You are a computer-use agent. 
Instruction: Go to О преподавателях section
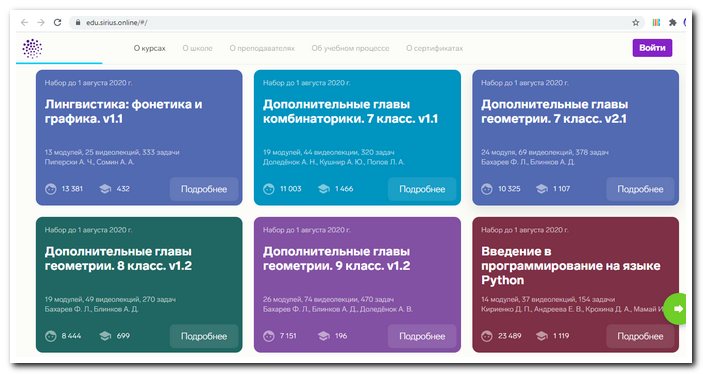pyautogui.click(x=262, y=48)
